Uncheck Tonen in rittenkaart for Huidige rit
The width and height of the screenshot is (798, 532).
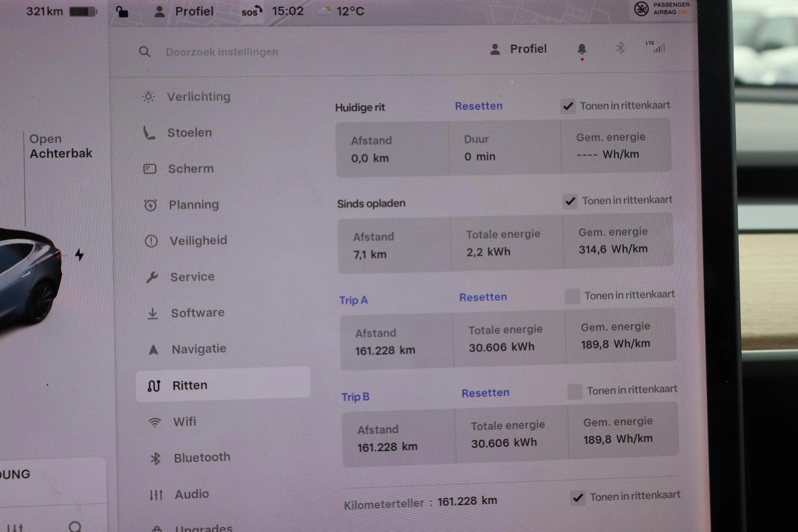(x=568, y=106)
